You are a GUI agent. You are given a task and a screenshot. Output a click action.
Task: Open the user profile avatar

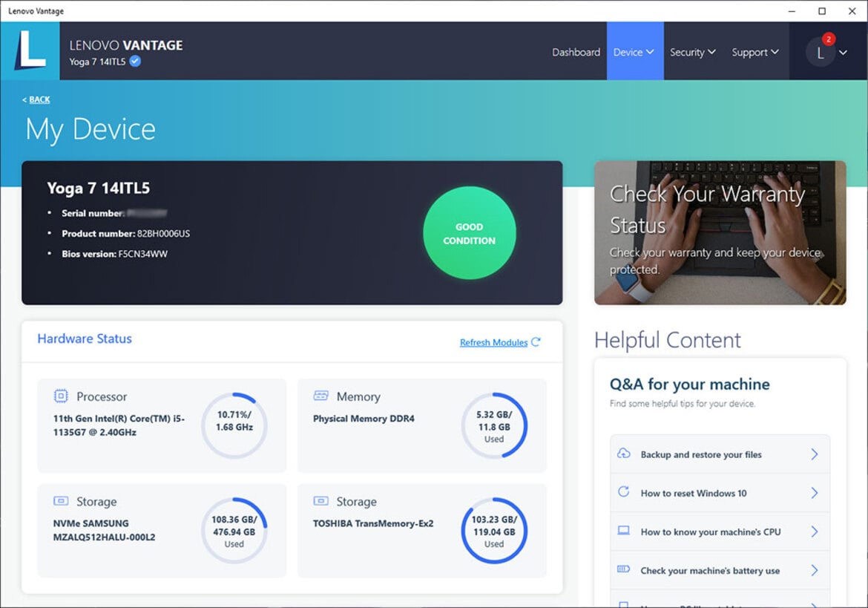[821, 53]
